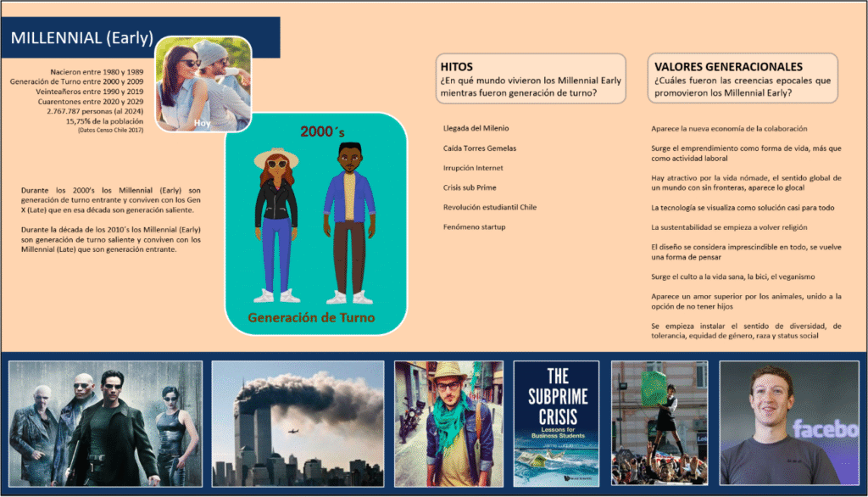Select the Fenómeno startup entry
The height and width of the screenshot is (497, 868).
click(475, 227)
